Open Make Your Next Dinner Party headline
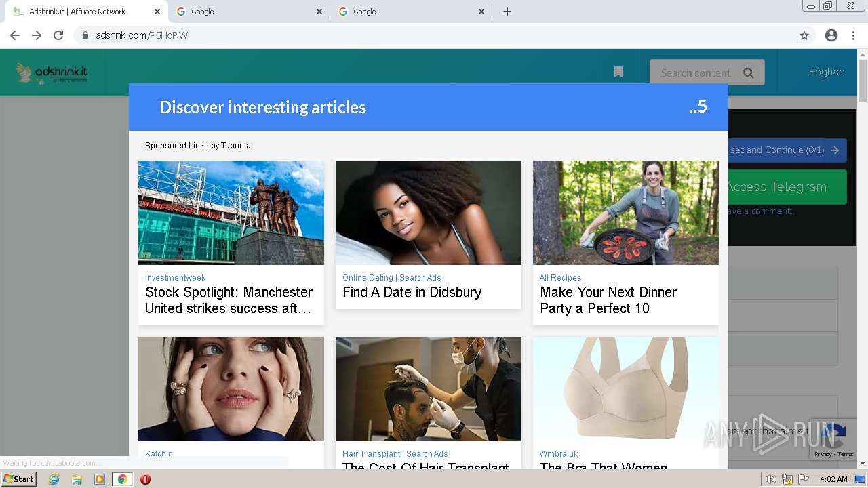Viewport: 868px width, 488px height. (608, 300)
